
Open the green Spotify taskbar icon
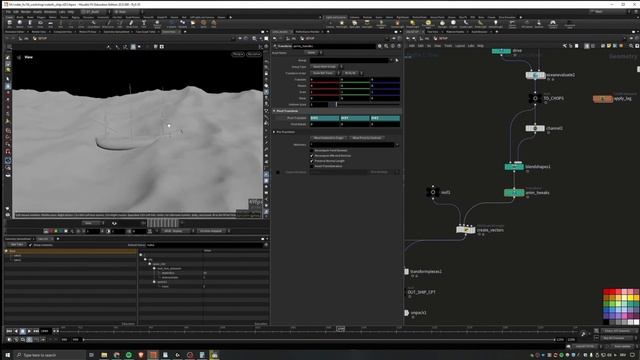coord(129,355)
